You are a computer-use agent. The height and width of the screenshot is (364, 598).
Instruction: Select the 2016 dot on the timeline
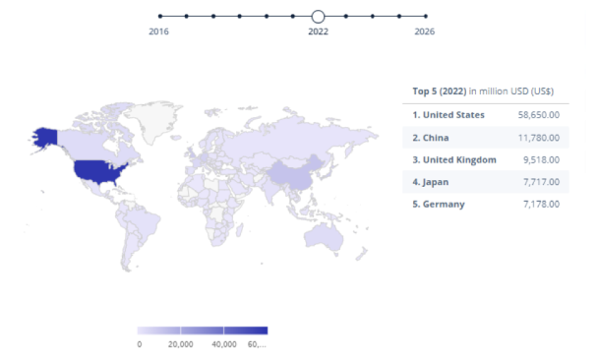[160, 16]
